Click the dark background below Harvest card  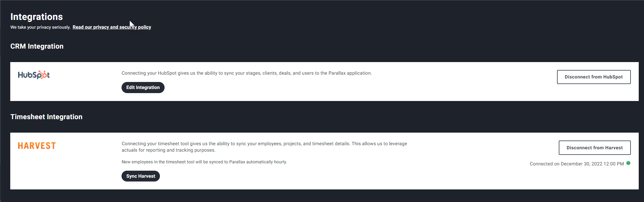tap(322, 196)
